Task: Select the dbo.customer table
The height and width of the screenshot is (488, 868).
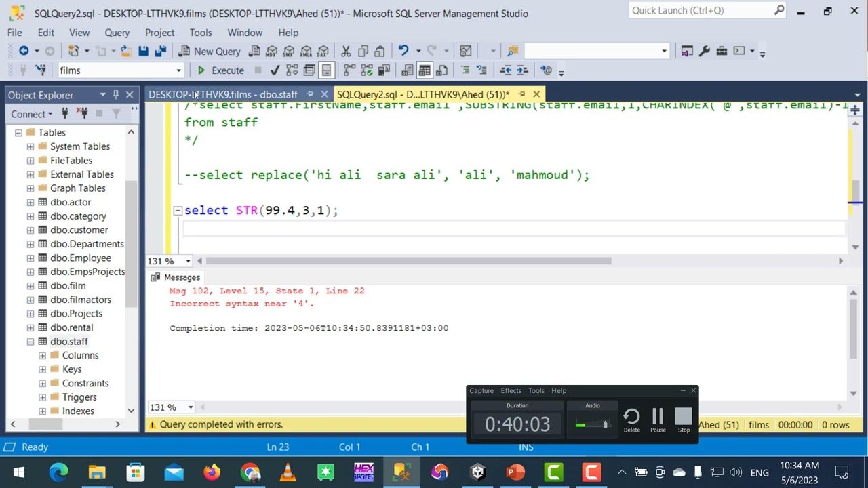Action: [79, 230]
